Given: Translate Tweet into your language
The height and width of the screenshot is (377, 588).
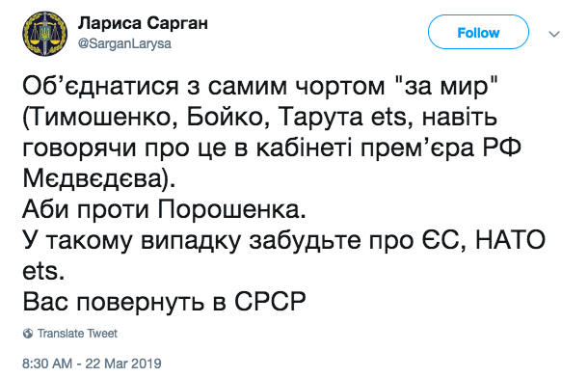Looking at the screenshot, I should tap(77, 333).
